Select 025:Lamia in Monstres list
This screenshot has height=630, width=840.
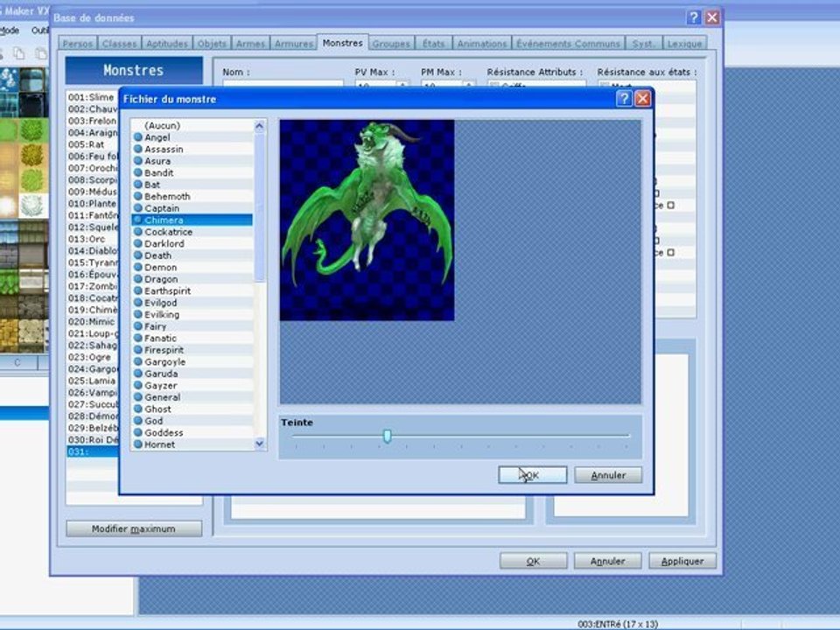click(x=92, y=381)
